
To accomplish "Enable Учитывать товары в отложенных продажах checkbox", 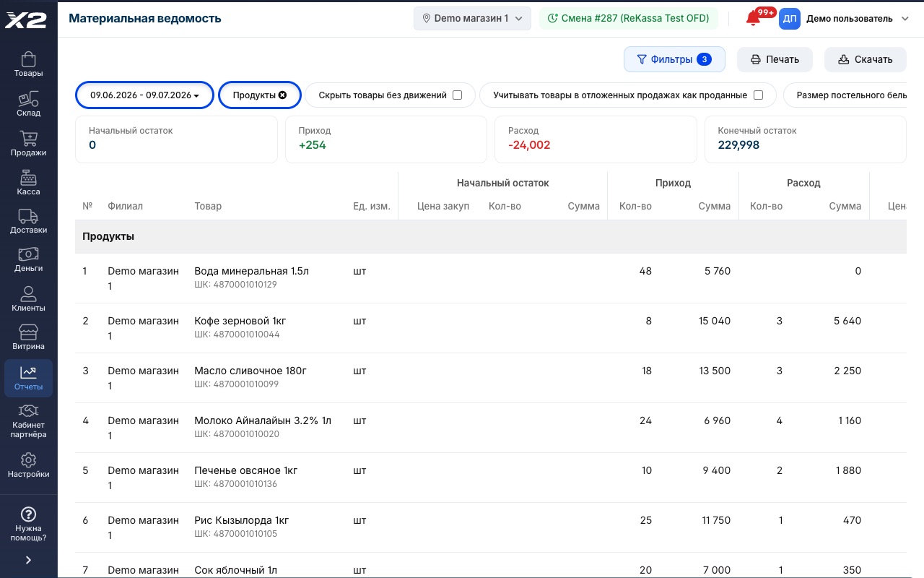I will pyautogui.click(x=758, y=95).
